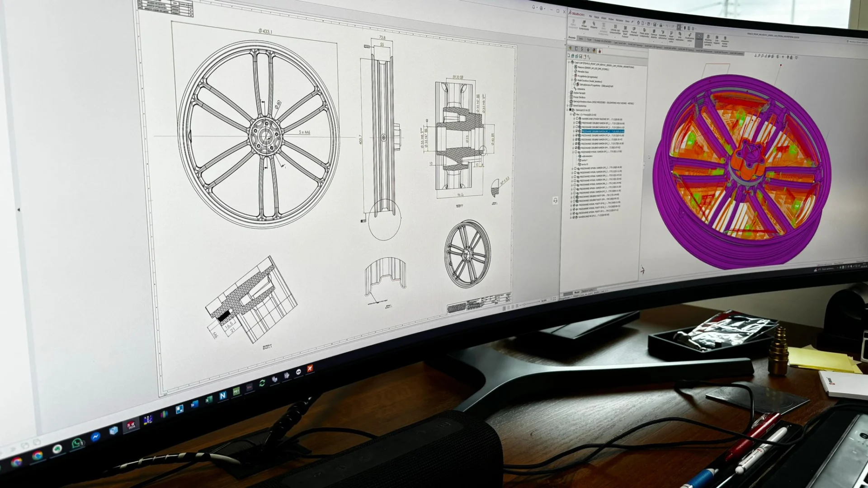Uncheck the highlighted FREZOWANIE ZGRUBNE operation
The height and width of the screenshot is (488, 868).
point(576,131)
